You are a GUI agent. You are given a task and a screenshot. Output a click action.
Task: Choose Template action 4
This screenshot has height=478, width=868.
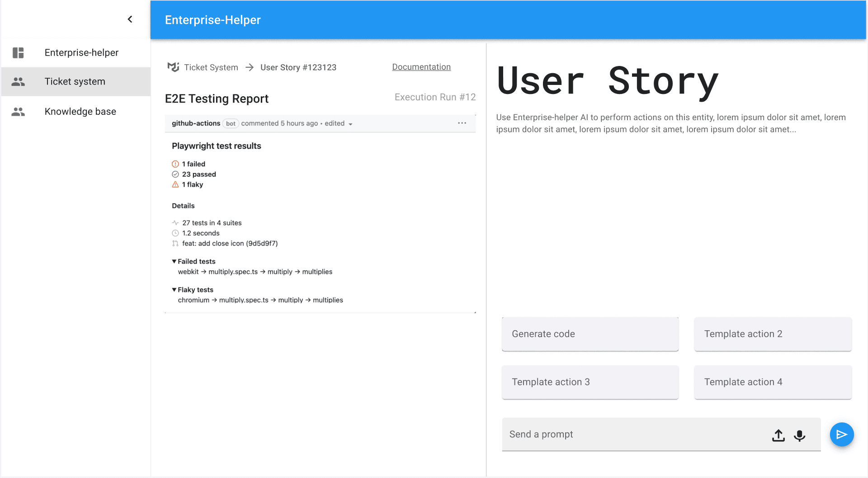(773, 382)
